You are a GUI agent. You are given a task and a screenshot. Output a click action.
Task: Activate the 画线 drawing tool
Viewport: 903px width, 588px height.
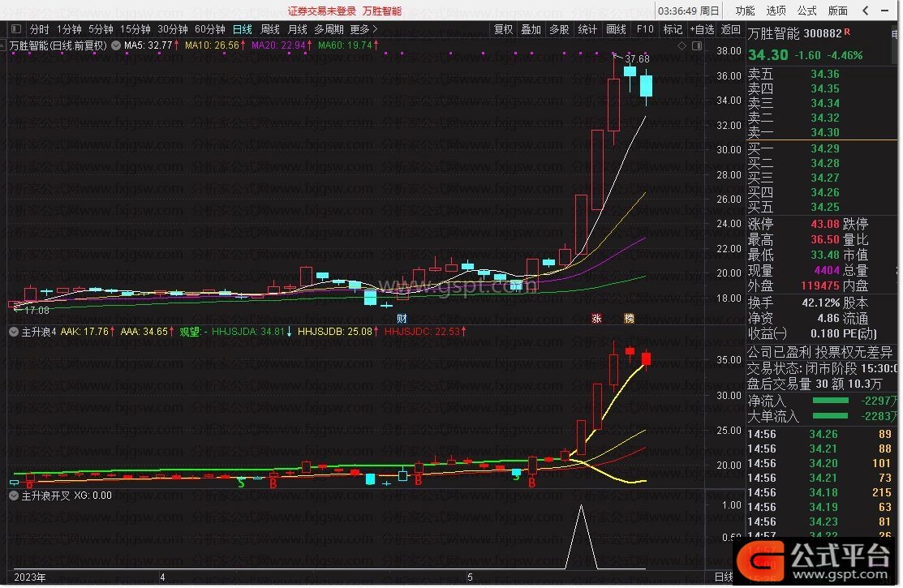[617, 29]
